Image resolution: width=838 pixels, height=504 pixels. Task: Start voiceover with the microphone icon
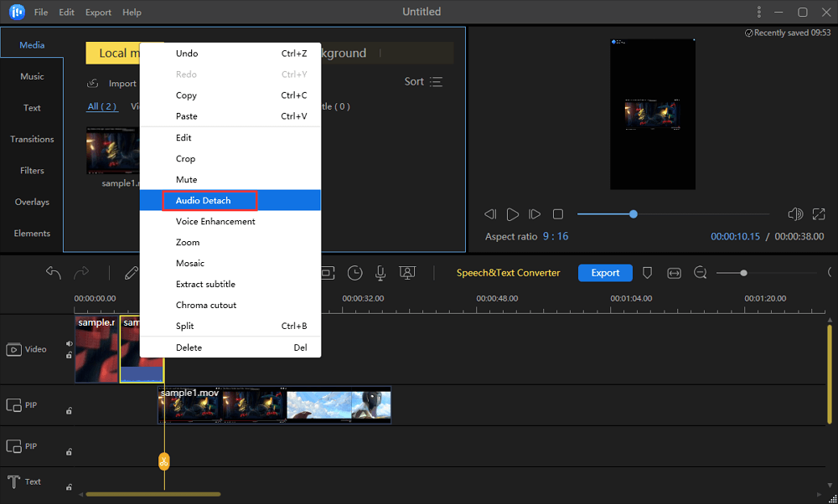pos(380,273)
